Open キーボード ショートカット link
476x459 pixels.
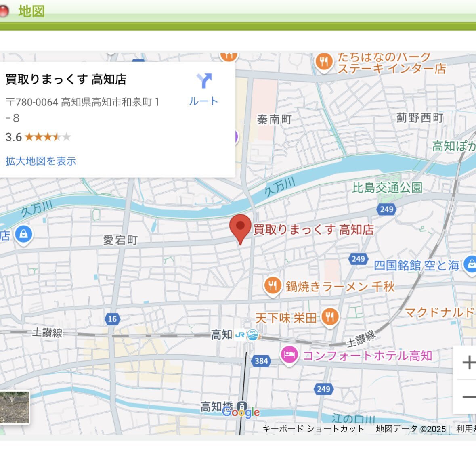[313, 429]
